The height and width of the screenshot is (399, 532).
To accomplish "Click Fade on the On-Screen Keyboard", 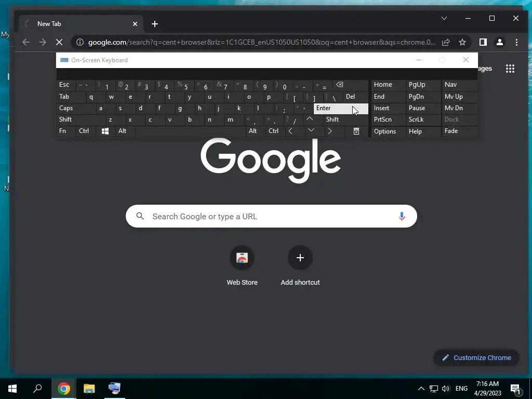I will pyautogui.click(x=459, y=131).
